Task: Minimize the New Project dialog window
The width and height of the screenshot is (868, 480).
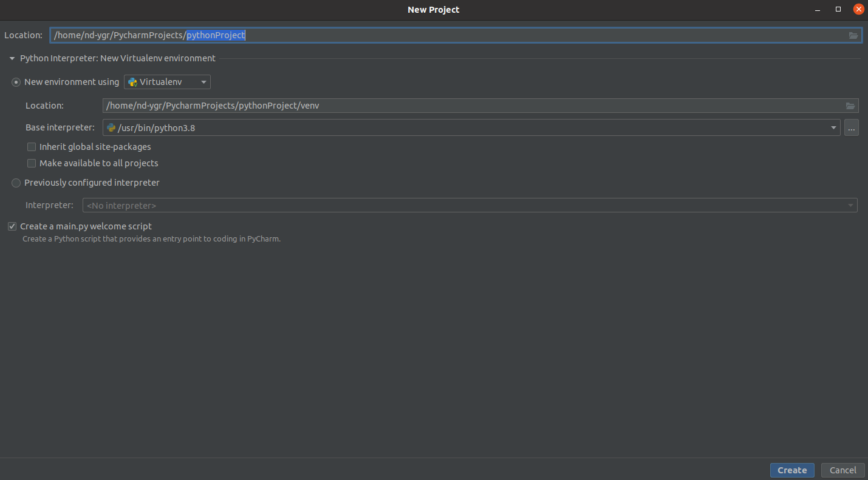Action: (x=818, y=9)
